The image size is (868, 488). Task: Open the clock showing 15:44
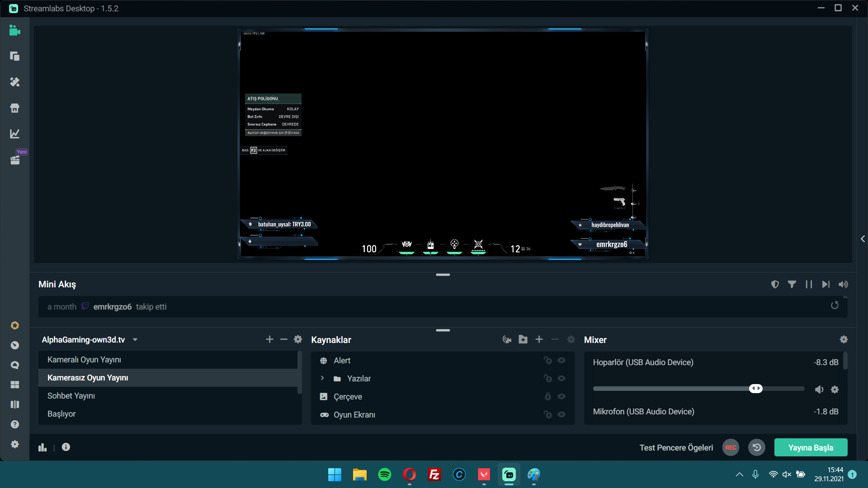coord(829,474)
